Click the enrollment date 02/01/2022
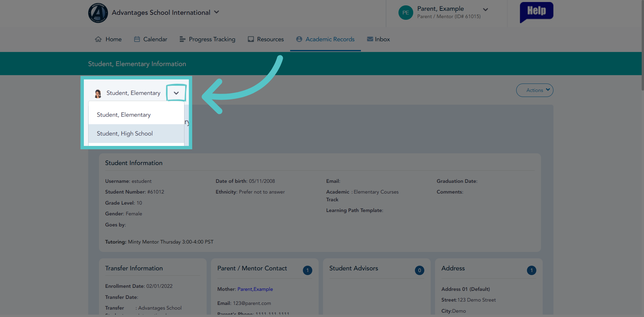644x317 pixels. pyautogui.click(x=159, y=286)
